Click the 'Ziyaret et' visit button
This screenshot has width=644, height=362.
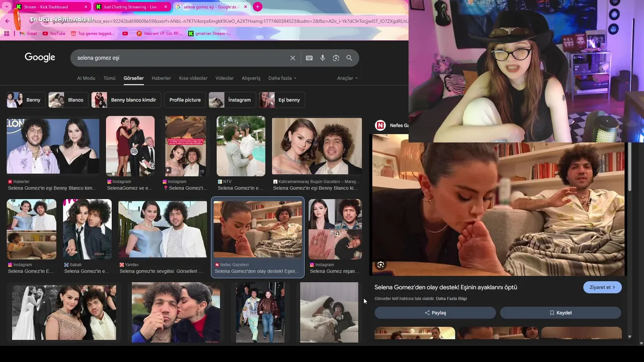(602, 287)
